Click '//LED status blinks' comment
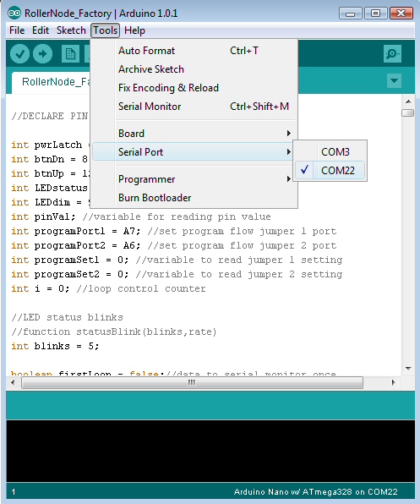 point(67,318)
